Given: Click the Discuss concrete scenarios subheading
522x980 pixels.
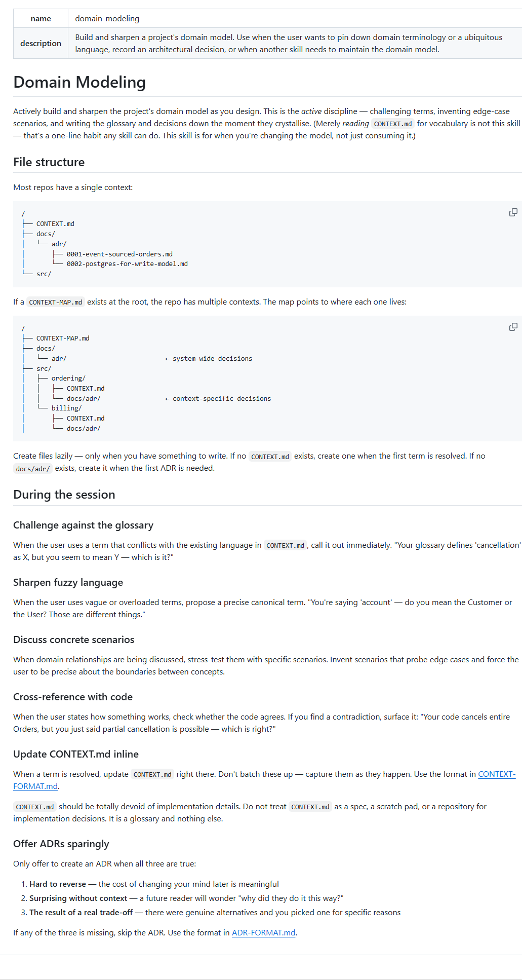Looking at the screenshot, I should pyautogui.click(x=73, y=639).
